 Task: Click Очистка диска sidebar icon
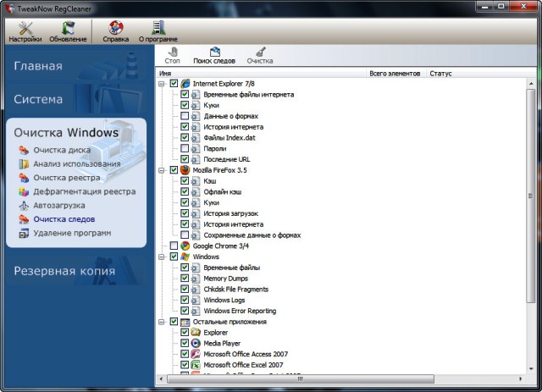[x=24, y=150]
